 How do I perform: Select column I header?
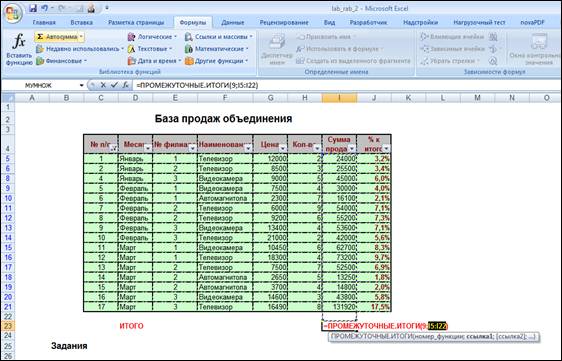pos(339,98)
